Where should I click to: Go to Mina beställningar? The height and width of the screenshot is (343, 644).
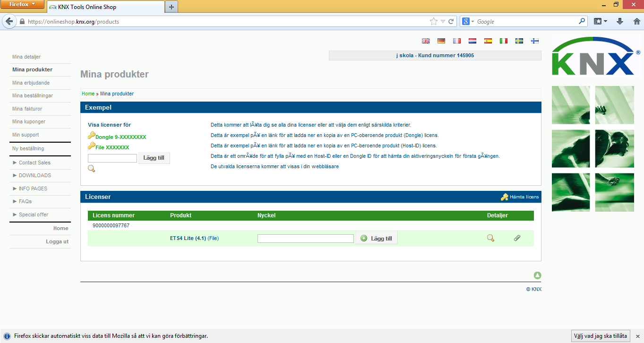point(33,95)
